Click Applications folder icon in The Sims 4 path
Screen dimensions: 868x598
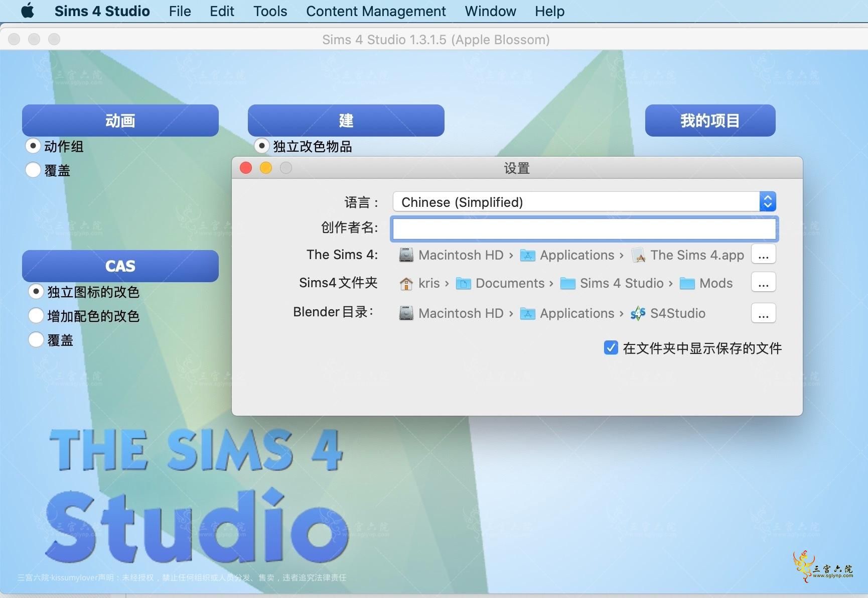(527, 256)
